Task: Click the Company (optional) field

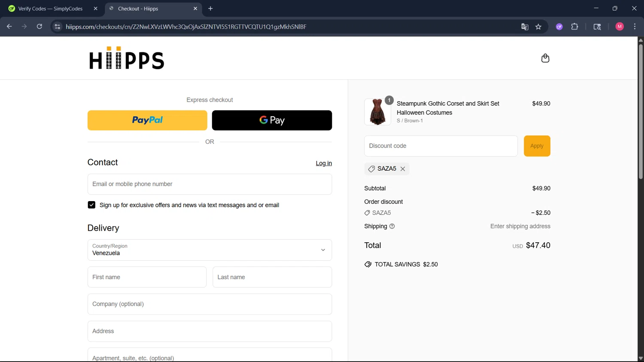Action: [x=210, y=304]
